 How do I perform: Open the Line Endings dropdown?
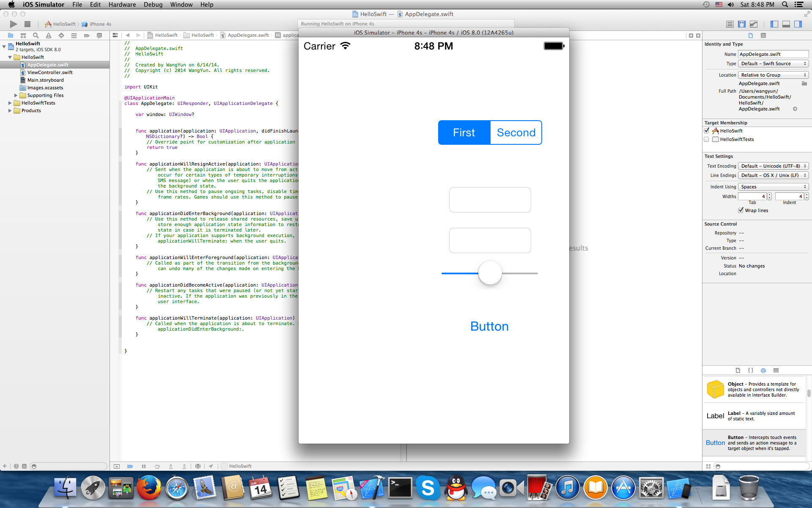(774, 175)
